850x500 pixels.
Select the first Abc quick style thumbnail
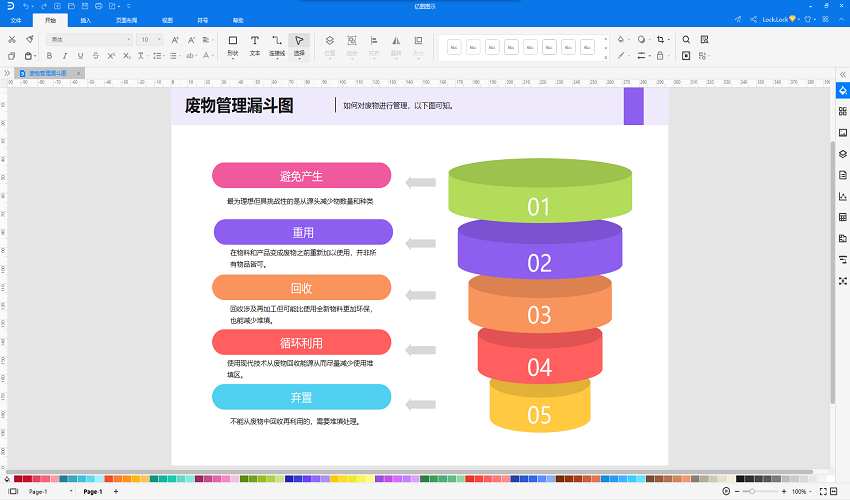pos(454,47)
